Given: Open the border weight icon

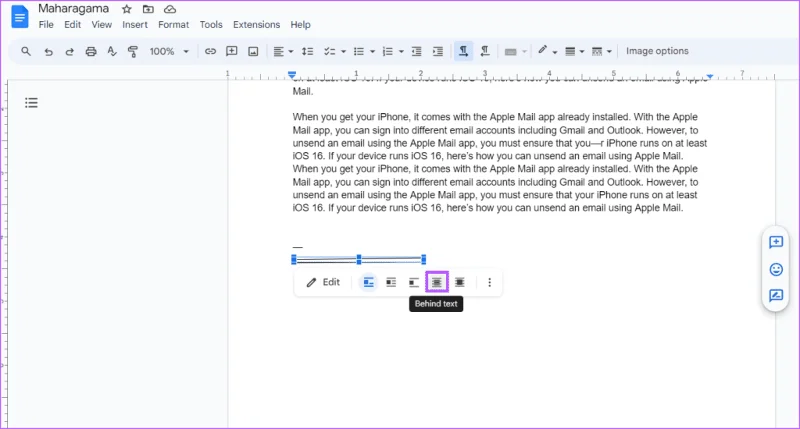Looking at the screenshot, I should (x=570, y=52).
